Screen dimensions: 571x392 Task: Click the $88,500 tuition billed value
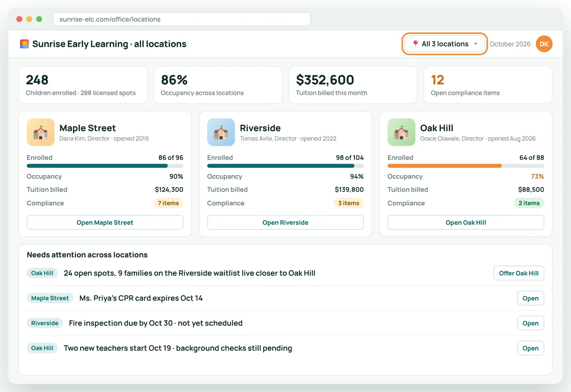531,189
